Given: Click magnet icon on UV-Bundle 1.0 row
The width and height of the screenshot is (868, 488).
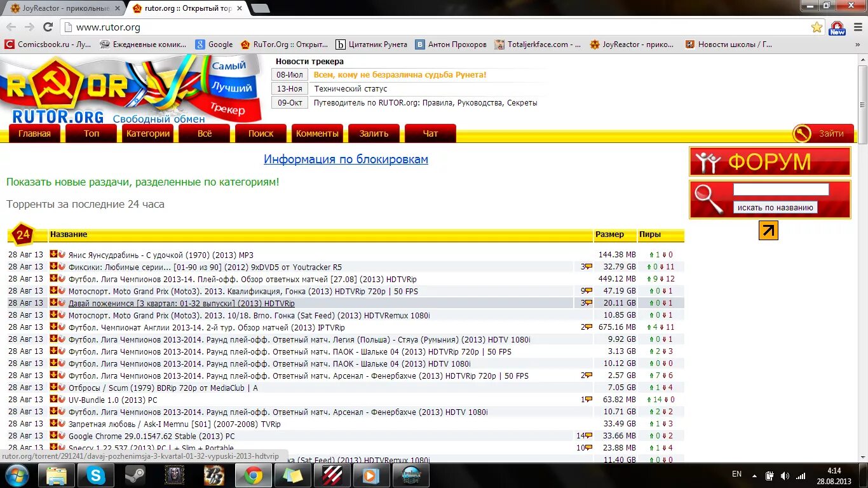Looking at the screenshot, I should point(62,399).
